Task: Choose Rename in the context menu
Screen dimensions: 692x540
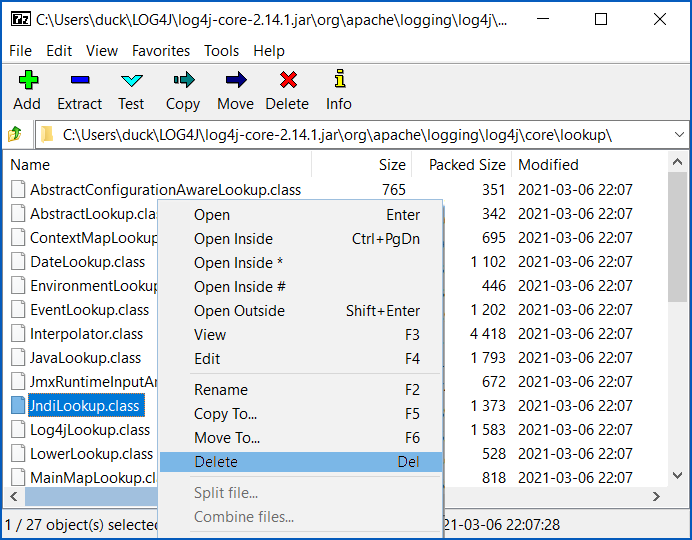Action: click(x=301, y=390)
